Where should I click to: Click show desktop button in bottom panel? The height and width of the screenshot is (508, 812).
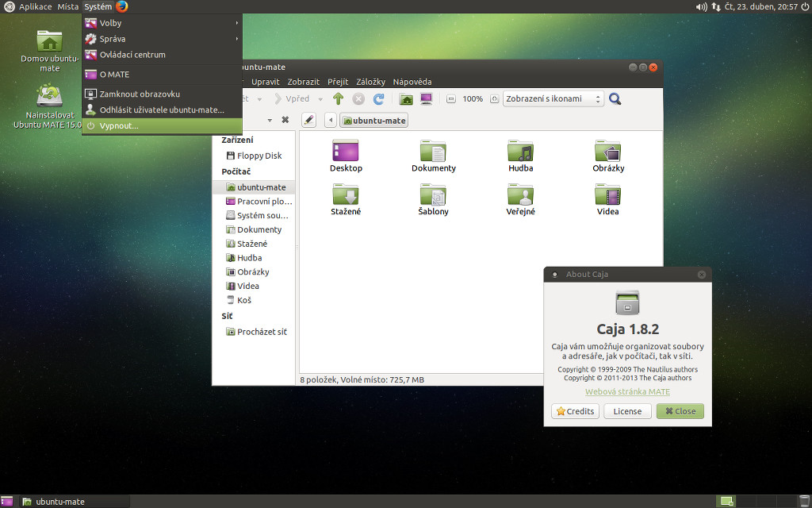(6, 502)
